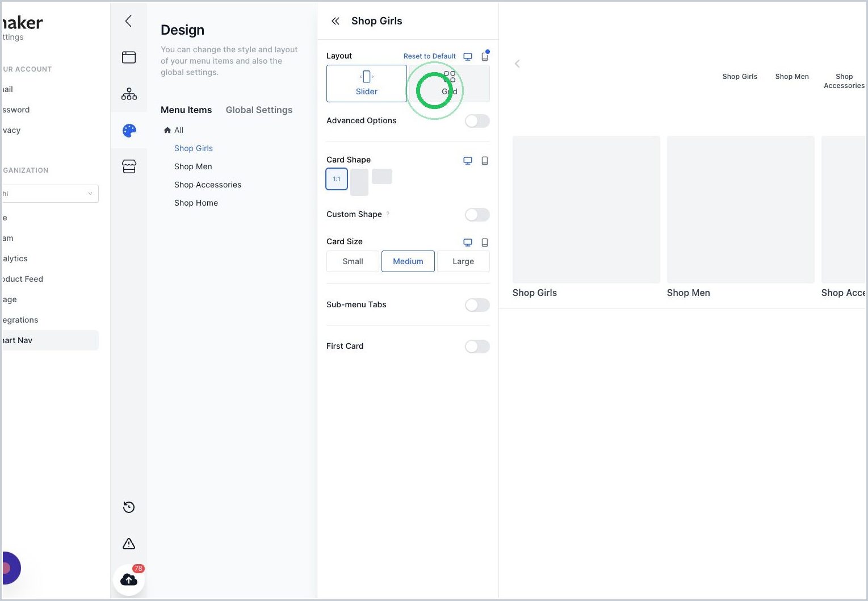Click the cloud upload icon with 78 badge

[x=129, y=580]
